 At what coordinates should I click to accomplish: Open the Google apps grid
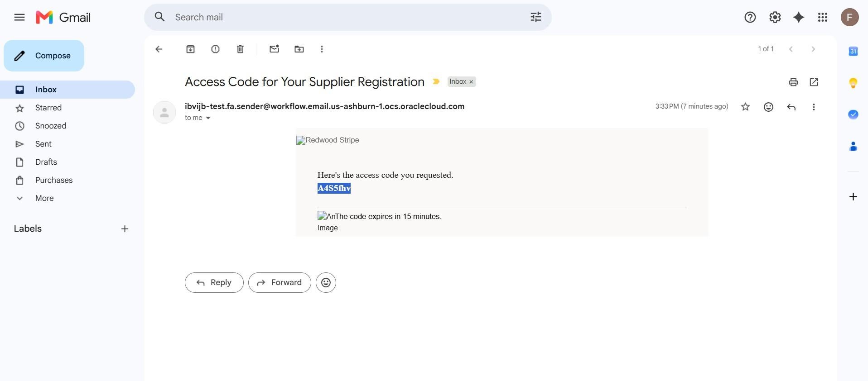[x=823, y=17]
